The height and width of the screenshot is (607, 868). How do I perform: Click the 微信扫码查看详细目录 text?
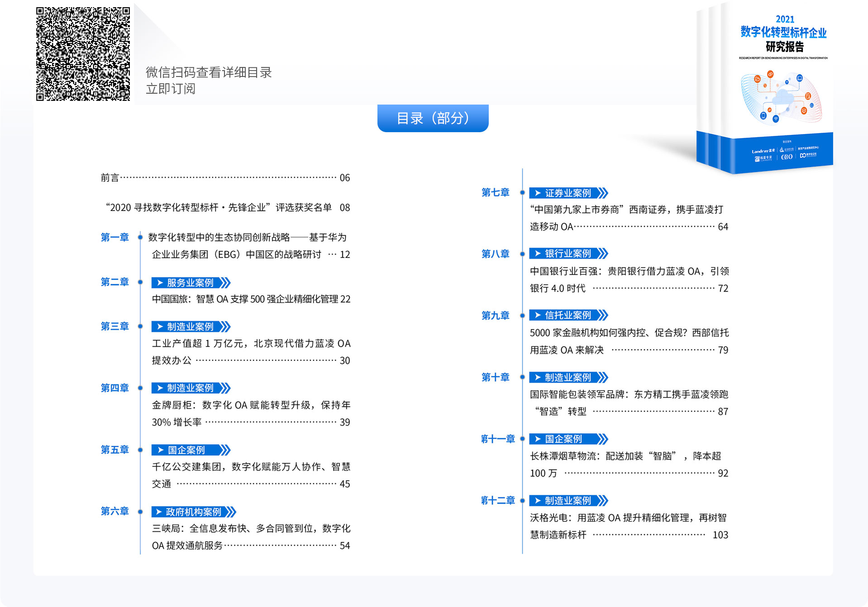[209, 72]
